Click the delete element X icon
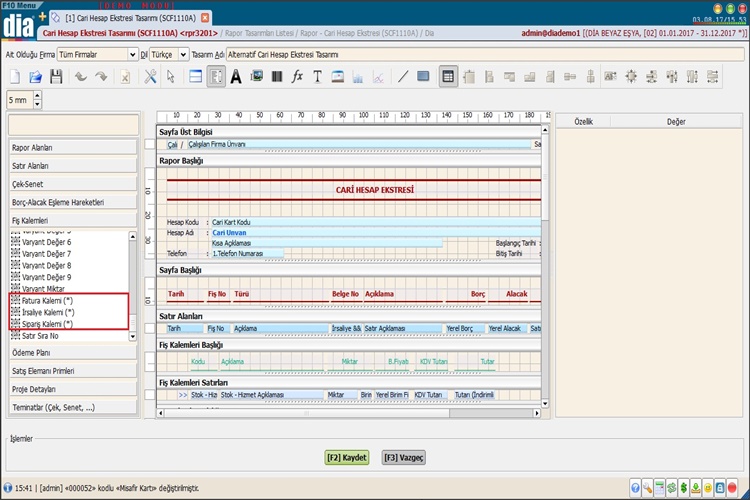This screenshot has width=750, height=500. point(125,77)
